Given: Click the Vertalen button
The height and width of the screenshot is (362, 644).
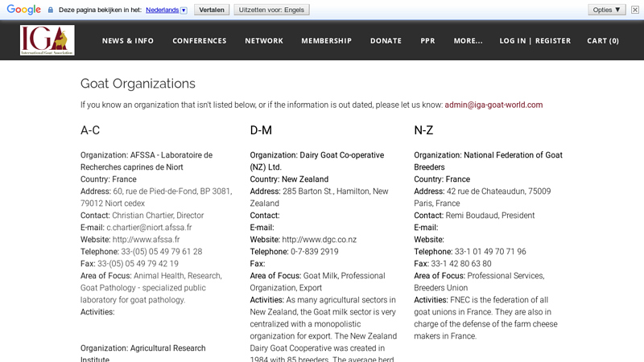Looking at the screenshot, I should point(212,10).
